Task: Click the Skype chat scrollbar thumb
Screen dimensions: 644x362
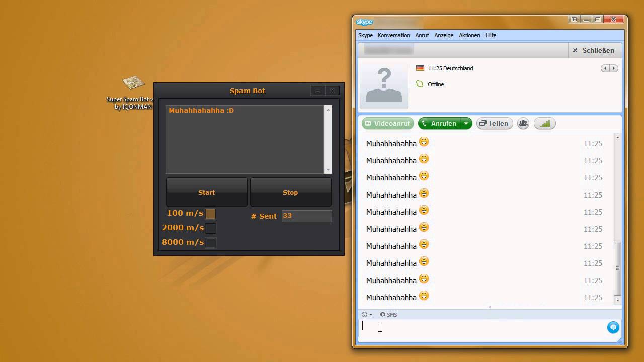Action: (x=618, y=268)
